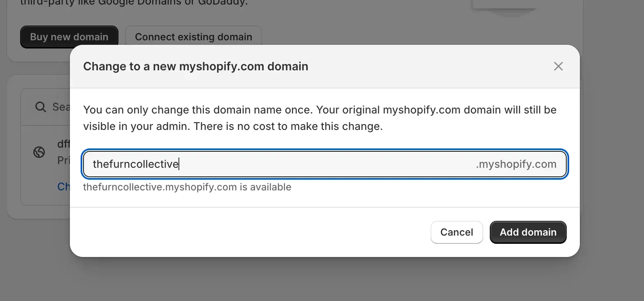Viewport: 644px width, 301px height.
Task: Click the dialog title heading
Action: [x=195, y=66]
